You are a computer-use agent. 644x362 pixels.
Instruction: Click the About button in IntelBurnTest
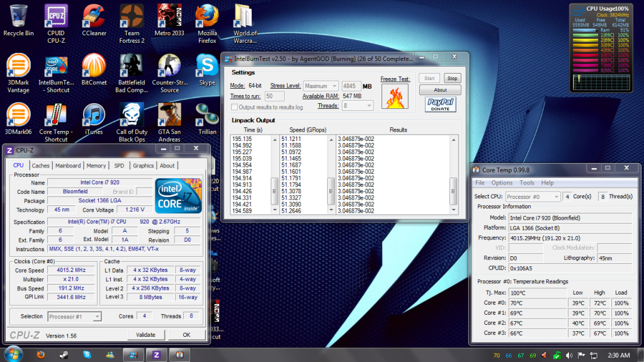(x=440, y=90)
